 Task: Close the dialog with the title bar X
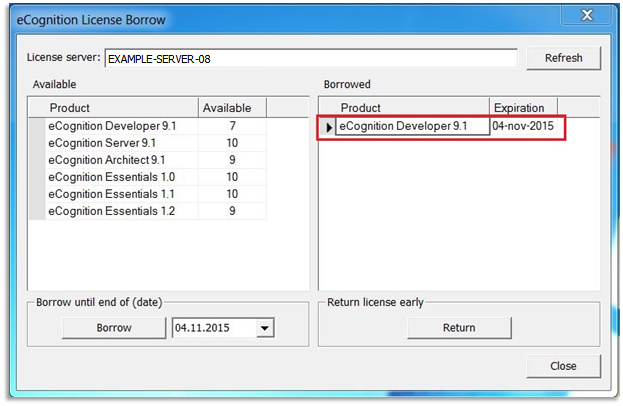pos(587,15)
